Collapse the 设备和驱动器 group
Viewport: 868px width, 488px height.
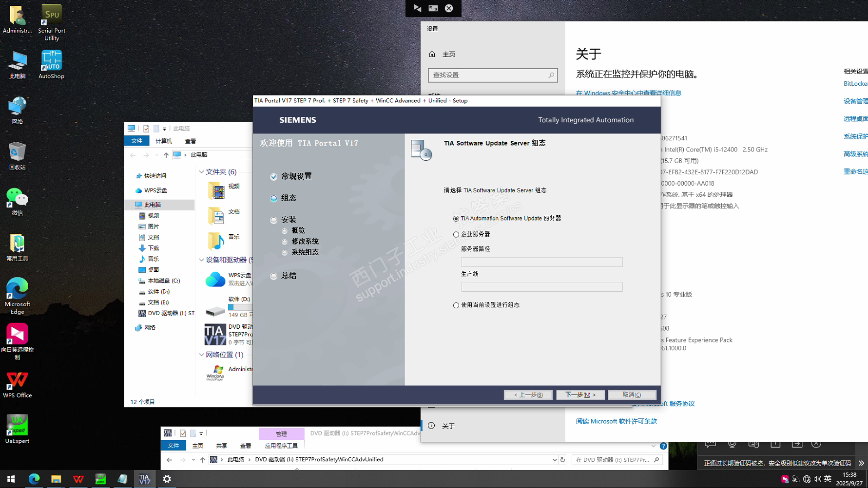coord(202,260)
